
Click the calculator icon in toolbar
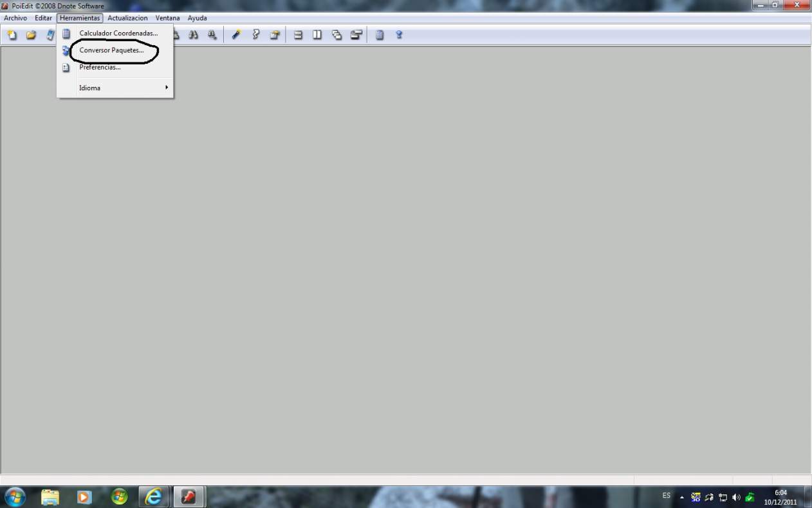[380, 35]
